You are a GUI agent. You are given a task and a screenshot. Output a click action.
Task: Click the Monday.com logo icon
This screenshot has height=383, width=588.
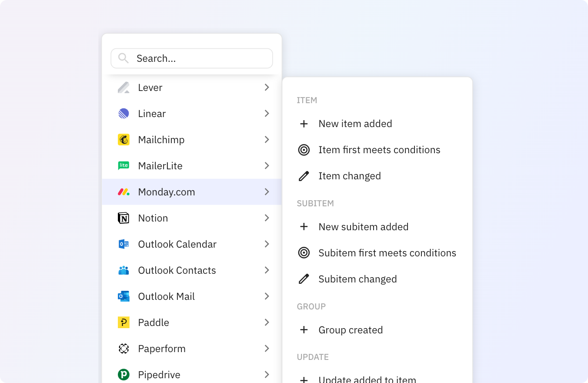coord(124,192)
